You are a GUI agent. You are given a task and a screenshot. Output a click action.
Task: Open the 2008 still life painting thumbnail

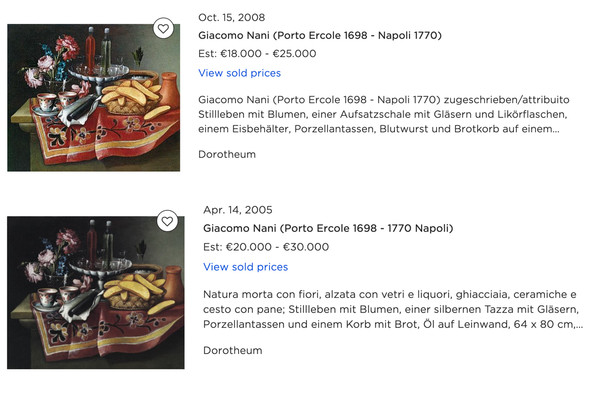(x=93, y=98)
